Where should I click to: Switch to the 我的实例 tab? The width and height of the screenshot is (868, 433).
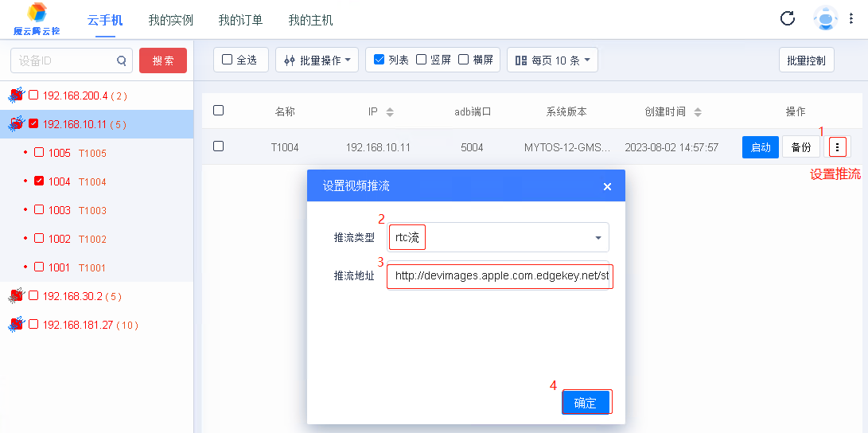pos(170,20)
